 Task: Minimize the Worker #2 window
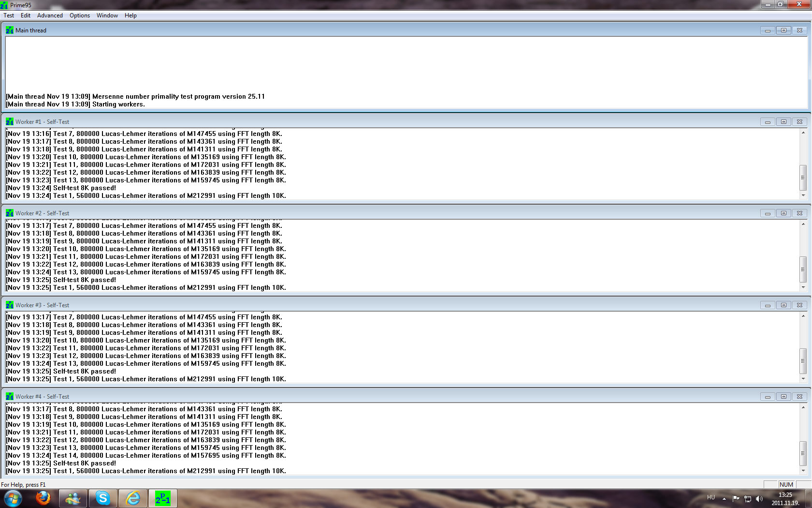point(768,213)
